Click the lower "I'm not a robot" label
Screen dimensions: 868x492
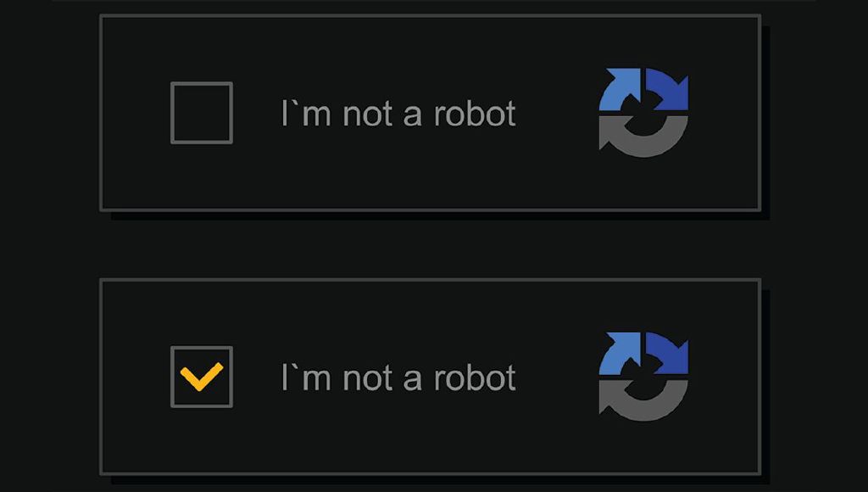pos(398,377)
